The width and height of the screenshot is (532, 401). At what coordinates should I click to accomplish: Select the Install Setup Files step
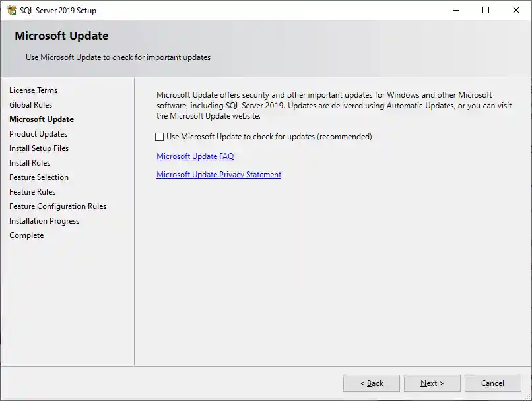click(x=38, y=148)
